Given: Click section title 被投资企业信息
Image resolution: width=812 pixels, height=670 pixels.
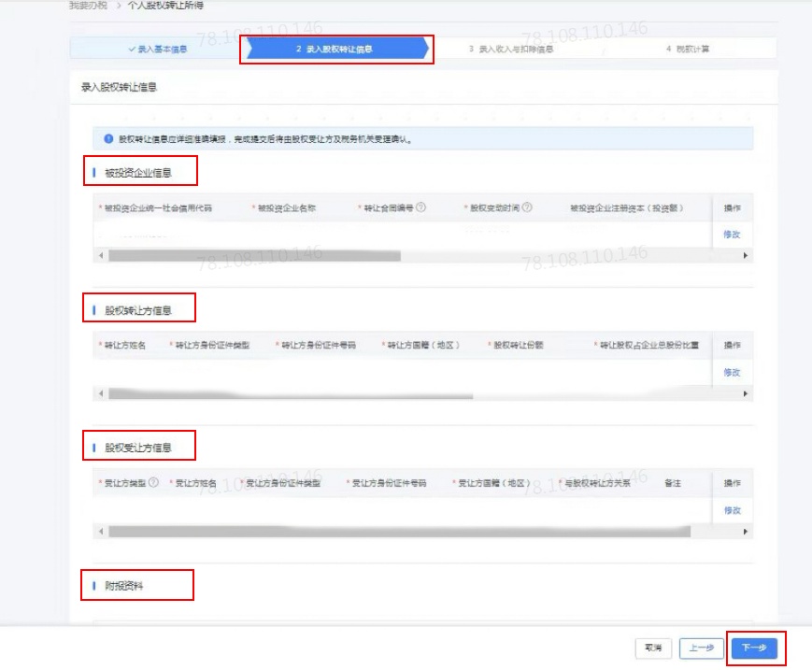Looking at the screenshot, I should click(137, 173).
